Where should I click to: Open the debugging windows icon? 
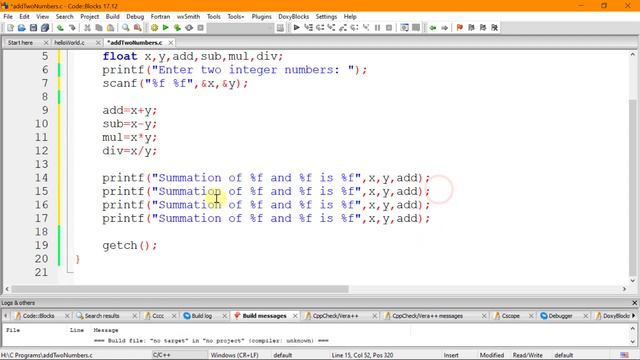pos(404,28)
